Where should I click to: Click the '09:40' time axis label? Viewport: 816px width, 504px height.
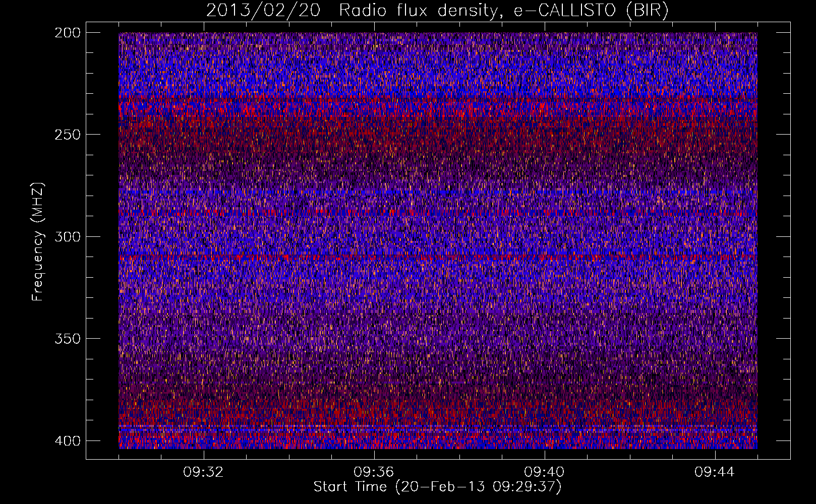click(x=544, y=472)
